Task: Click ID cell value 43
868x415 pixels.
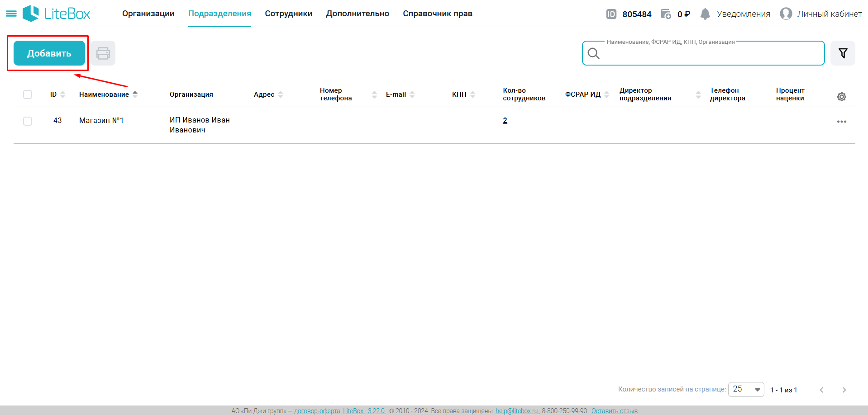Action: click(57, 120)
